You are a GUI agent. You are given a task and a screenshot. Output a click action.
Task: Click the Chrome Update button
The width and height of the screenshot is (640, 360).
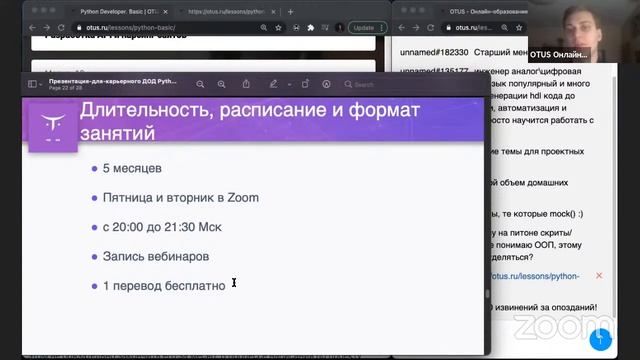[x=363, y=27]
